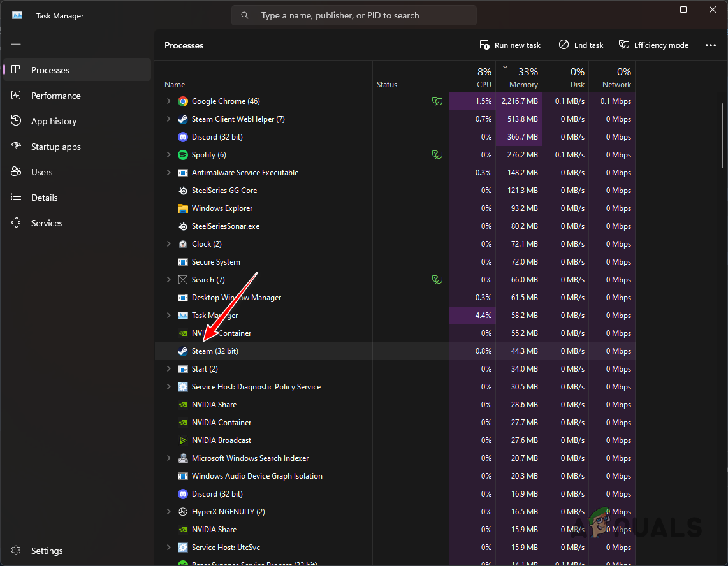
Task: Click the End task button
Action: 581,45
